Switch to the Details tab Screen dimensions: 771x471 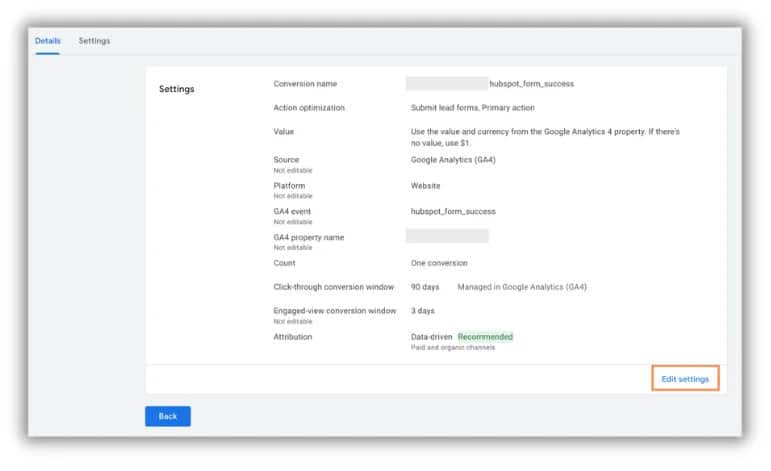coord(48,41)
